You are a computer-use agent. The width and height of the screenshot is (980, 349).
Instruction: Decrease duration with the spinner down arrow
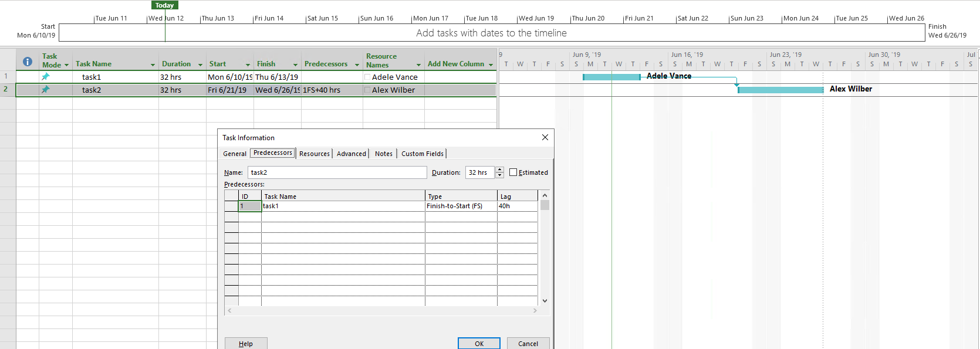click(x=500, y=175)
